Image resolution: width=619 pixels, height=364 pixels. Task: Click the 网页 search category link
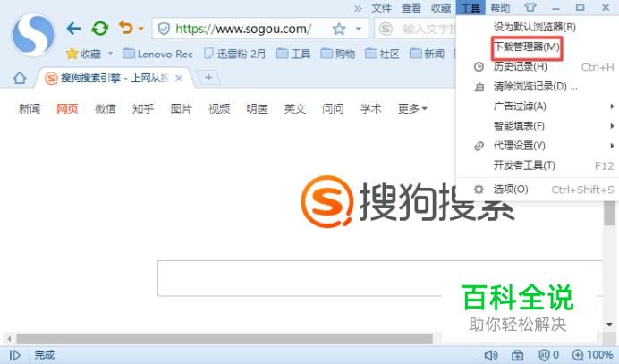pyautogui.click(x=67, y=108)
